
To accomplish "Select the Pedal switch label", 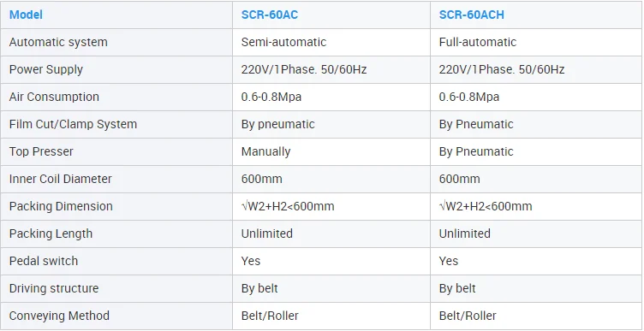I will click(x=44, y=261).
